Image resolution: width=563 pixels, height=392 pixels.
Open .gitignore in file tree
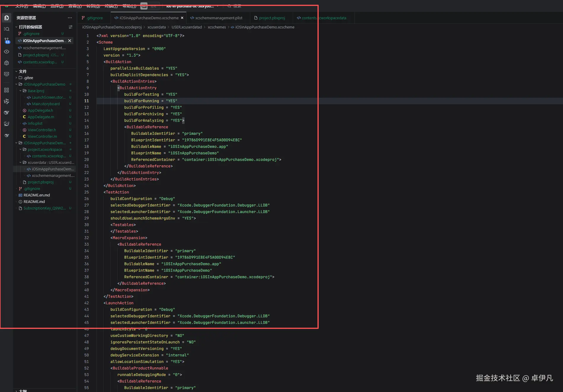(x=32, y=188)
